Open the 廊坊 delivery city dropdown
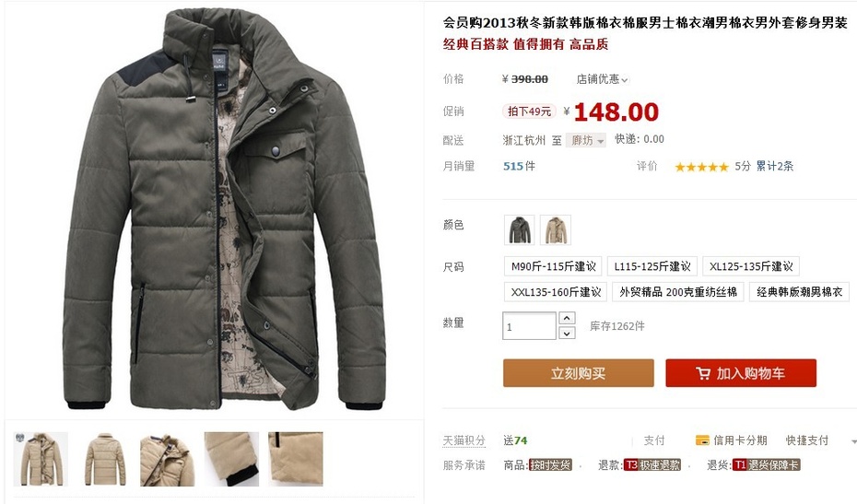The width and height of the screenshot is (857, 504). [585, 140]
